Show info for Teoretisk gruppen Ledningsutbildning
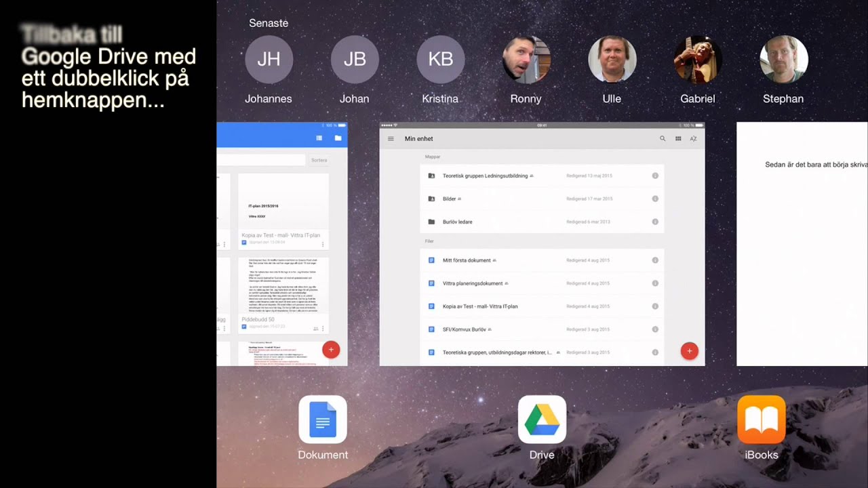868x488 pixels. click(655, 176)
